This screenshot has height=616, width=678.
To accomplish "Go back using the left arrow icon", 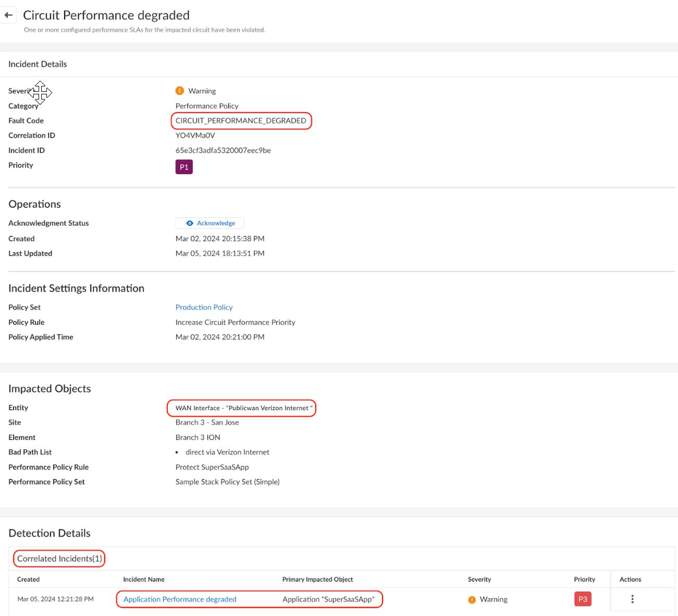I will click(x=8, y=15).
